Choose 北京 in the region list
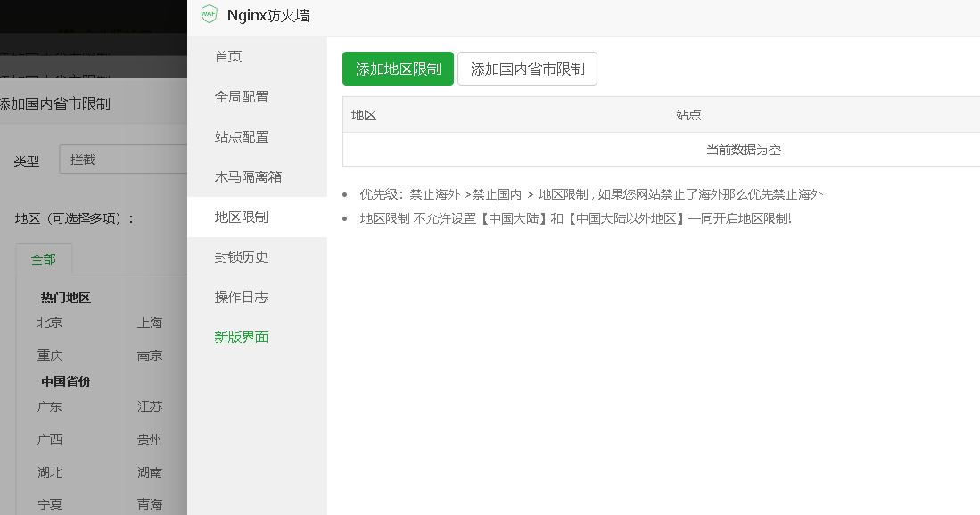980x515 pixels. 50,323
